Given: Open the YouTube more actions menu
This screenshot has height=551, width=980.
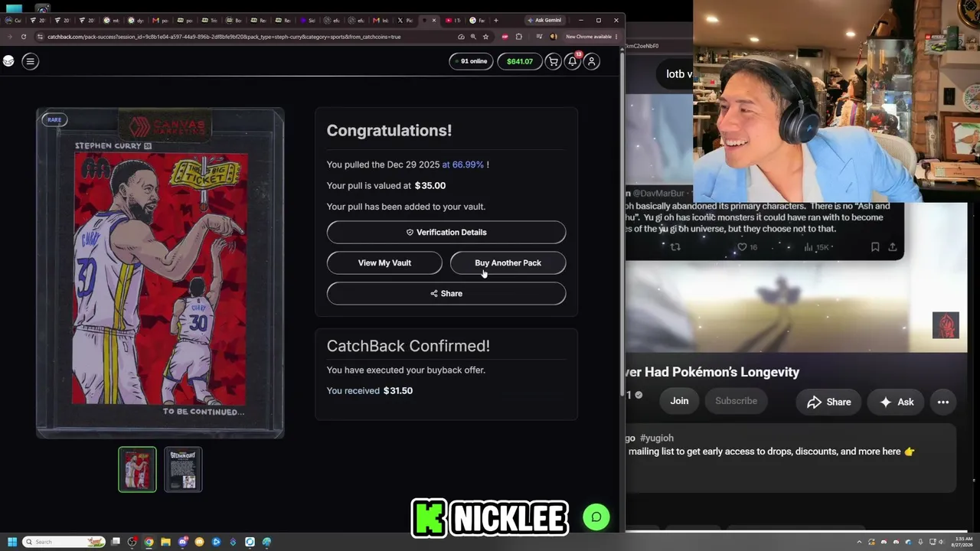Looking at the screenshot, I should (943, 402).
